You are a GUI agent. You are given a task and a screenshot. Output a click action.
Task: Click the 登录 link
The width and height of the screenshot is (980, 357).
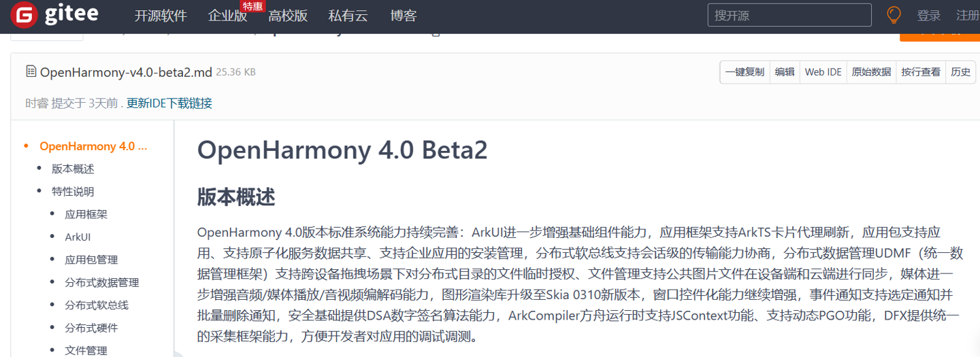(x=929, y=16)
